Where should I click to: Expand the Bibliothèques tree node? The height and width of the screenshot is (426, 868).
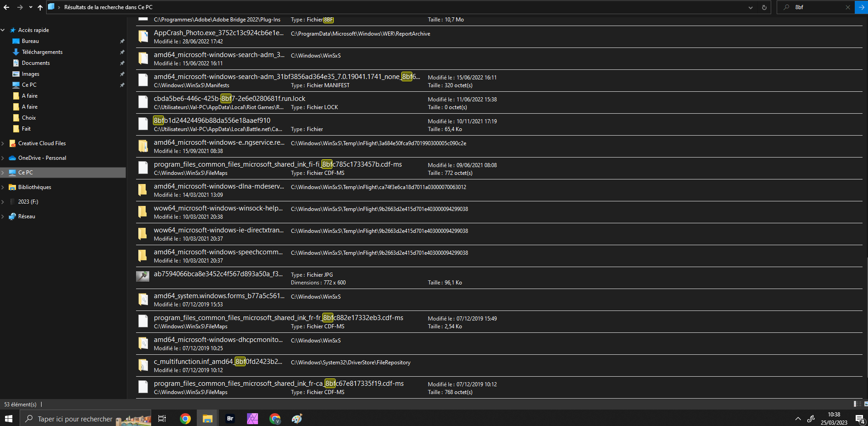(3, 187)
